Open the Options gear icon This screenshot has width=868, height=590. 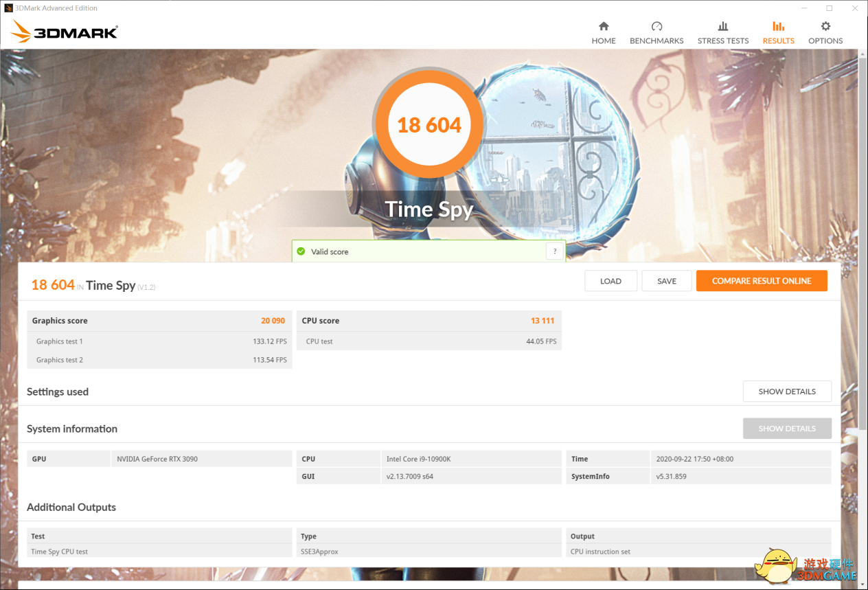[x=825, y=26]
